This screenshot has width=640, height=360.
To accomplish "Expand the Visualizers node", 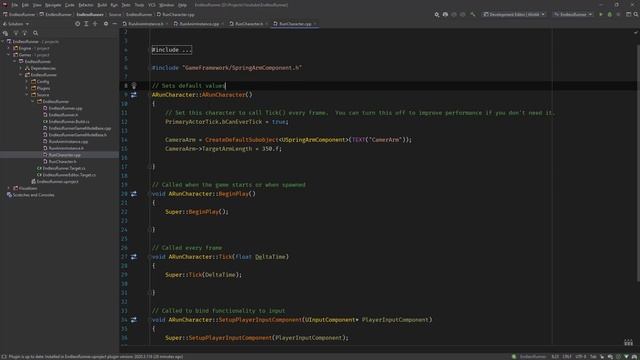I will click(9, 188).
